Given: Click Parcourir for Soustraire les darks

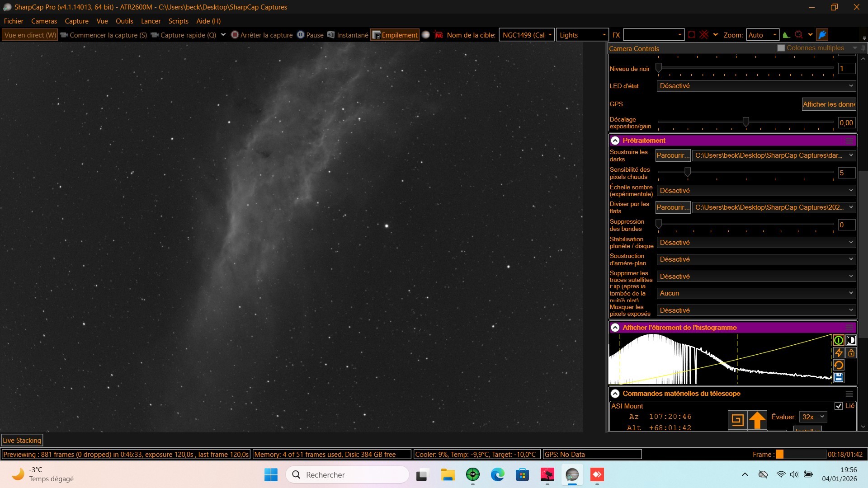Looking at the screenshot, I should click(x=673, y=155).
